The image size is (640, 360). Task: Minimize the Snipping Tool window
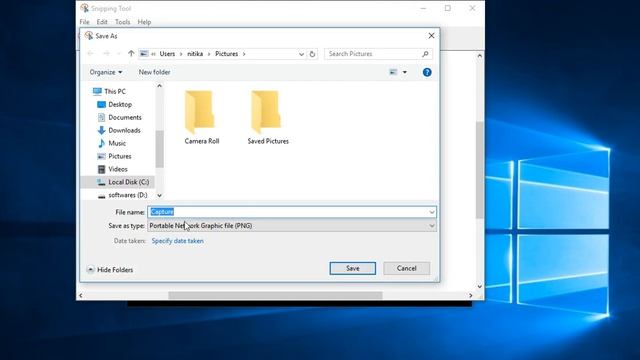pyautogui.click(x=423, y=8)
